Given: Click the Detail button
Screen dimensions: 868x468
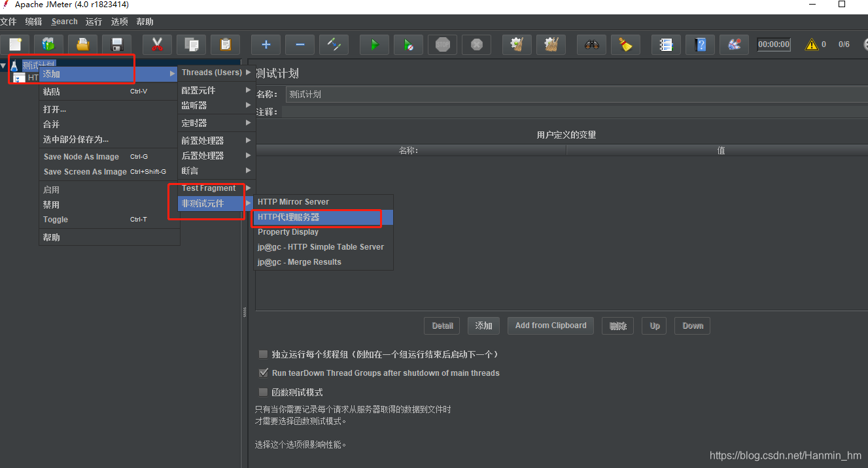Looking at the screenshot, I should (442, 326).
